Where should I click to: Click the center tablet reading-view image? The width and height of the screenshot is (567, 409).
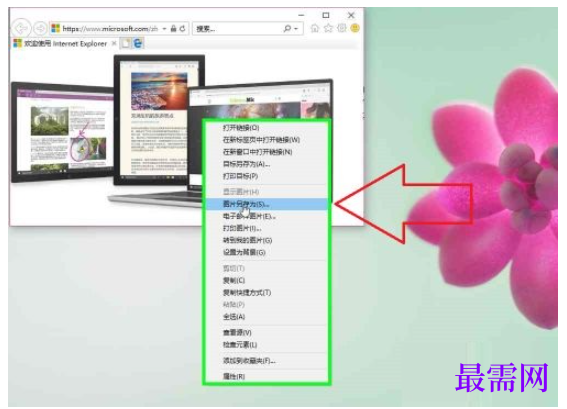tap(159, 119)
